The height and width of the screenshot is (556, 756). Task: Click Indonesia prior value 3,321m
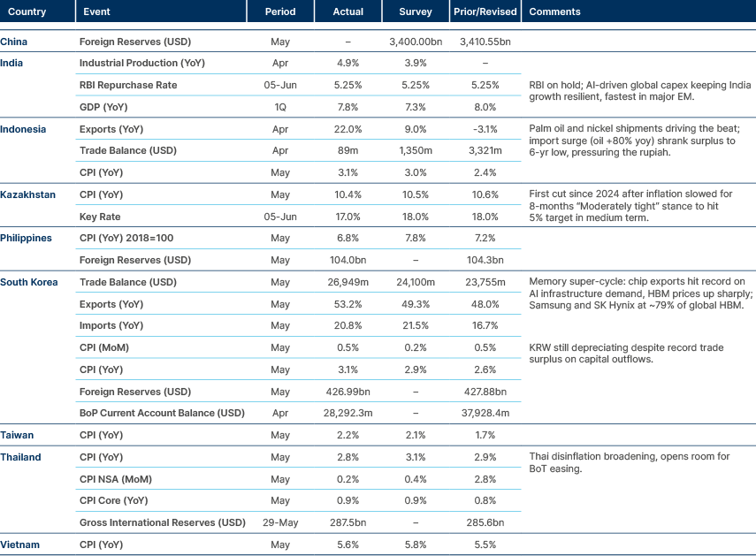[x=485, y=150]
